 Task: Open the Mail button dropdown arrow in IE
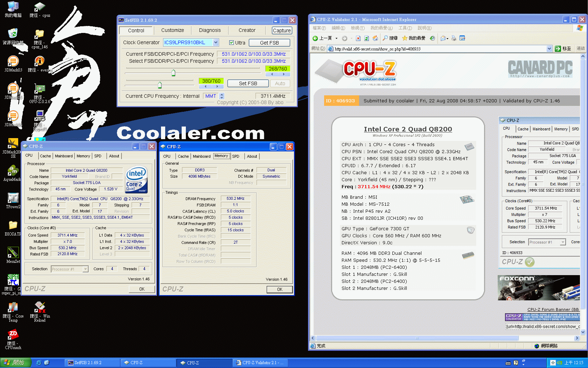tap(447, 39)
